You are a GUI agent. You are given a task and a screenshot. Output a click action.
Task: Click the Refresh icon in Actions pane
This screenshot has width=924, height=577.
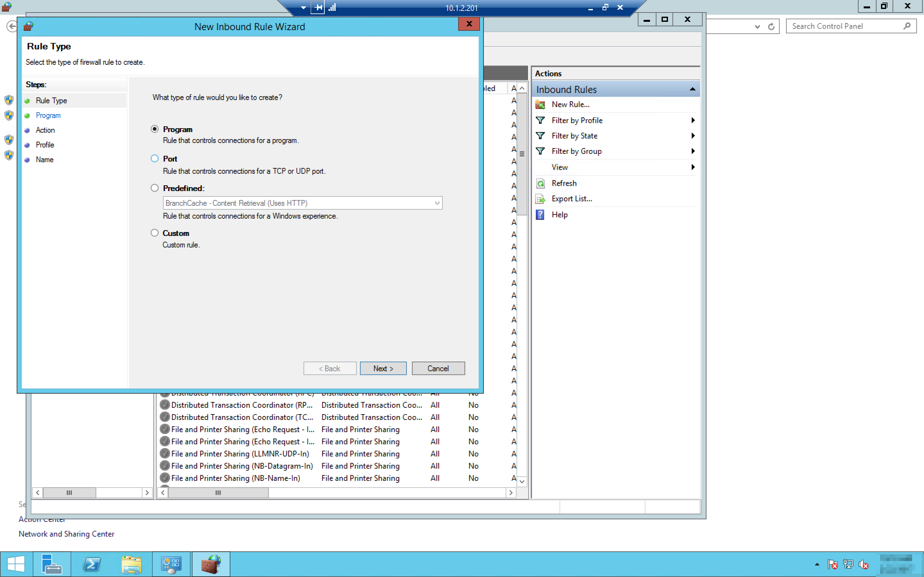point(540,183)
